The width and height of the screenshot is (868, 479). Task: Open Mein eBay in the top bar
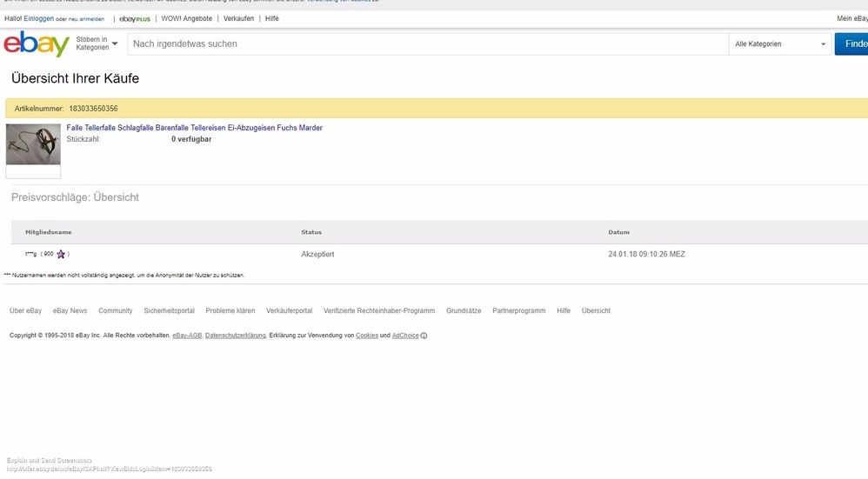point(851,18)
